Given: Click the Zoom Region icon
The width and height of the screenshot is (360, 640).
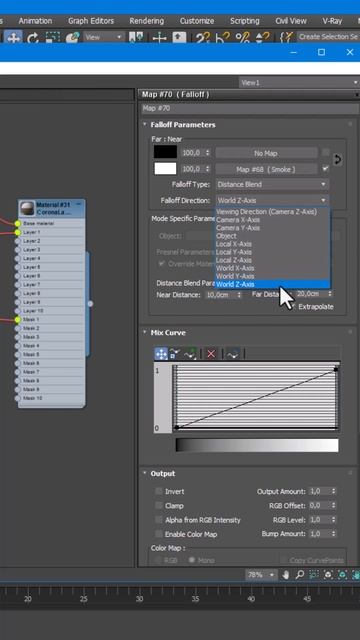Looking at the screenshot, I should 313,575.
